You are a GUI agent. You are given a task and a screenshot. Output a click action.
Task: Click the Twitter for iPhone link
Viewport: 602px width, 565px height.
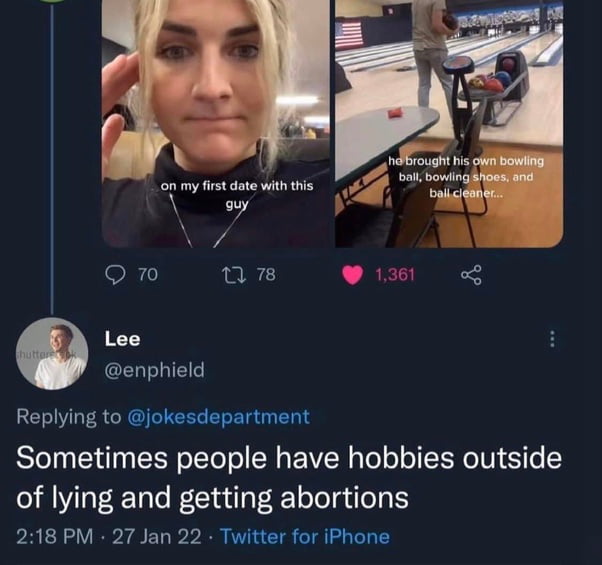click(x=306, y=537)
